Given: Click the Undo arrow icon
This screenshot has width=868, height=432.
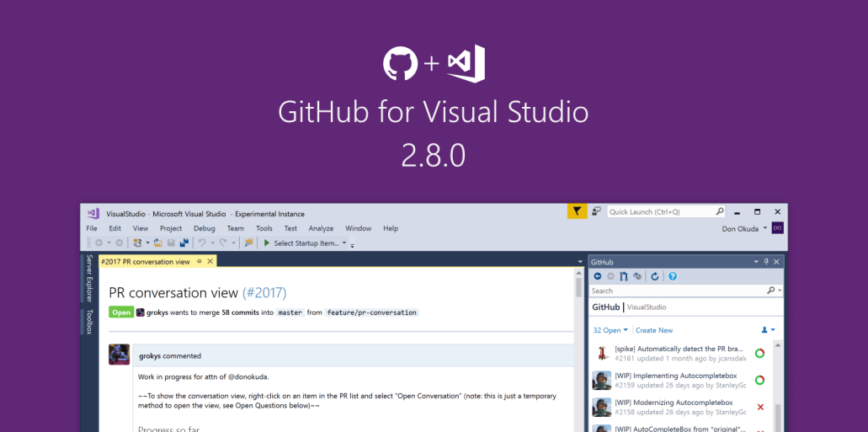Looking at the screenshot, I should 202,243.
